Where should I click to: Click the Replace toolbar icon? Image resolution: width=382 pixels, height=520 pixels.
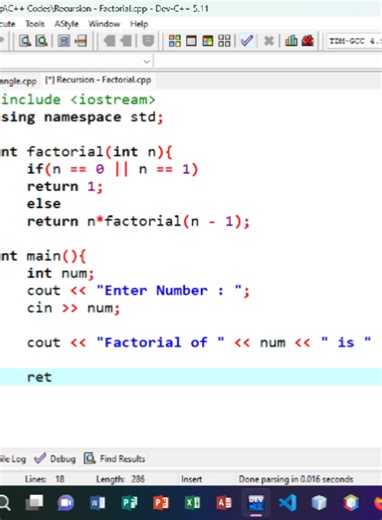point(41,41)
